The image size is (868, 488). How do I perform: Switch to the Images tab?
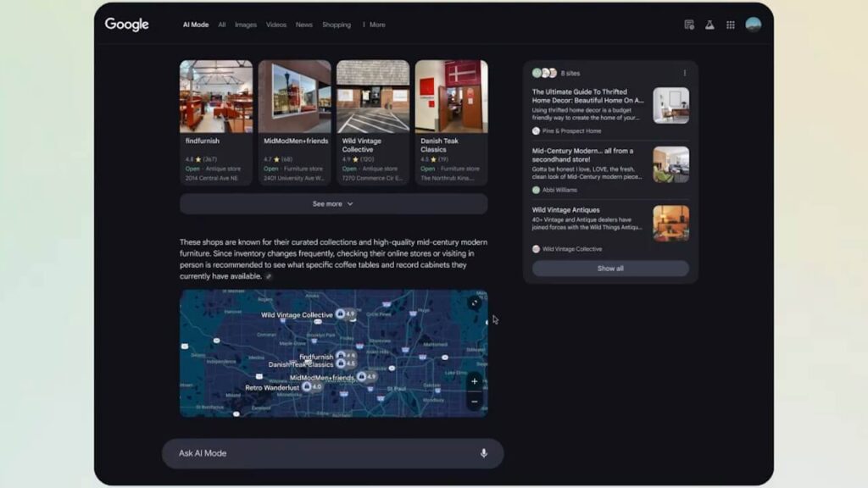(246, 25)
